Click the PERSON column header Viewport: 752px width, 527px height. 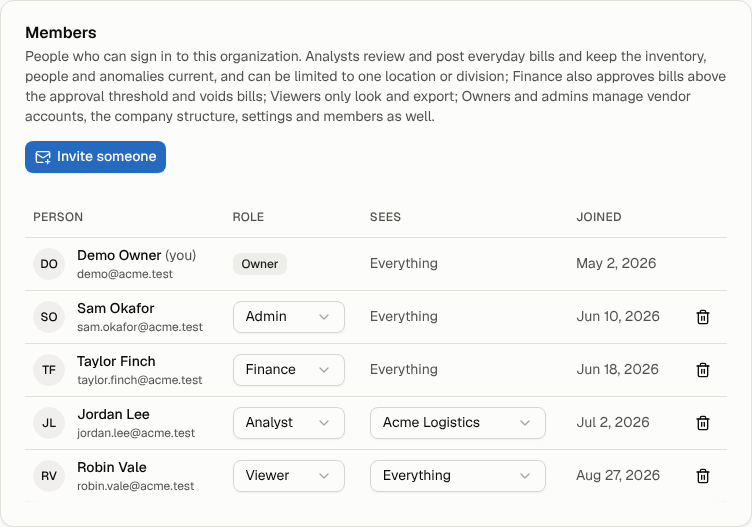point(58,217)
